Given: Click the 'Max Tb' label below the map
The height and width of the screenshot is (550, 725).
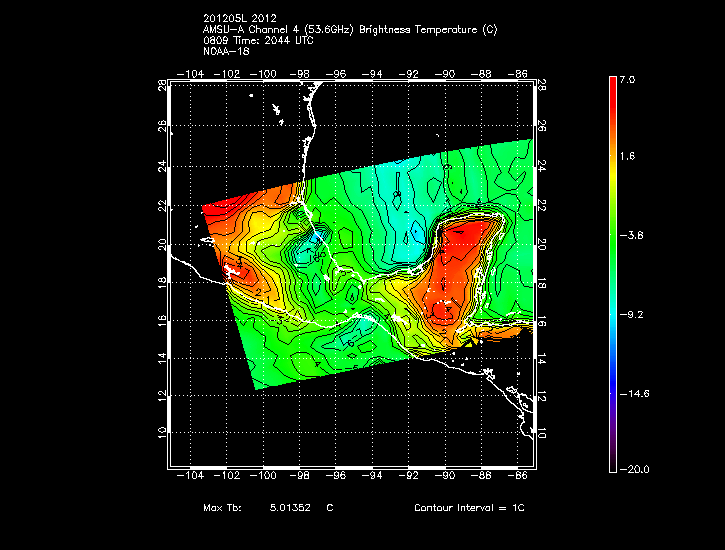Looking at the screenshot, I should (222, 509).
